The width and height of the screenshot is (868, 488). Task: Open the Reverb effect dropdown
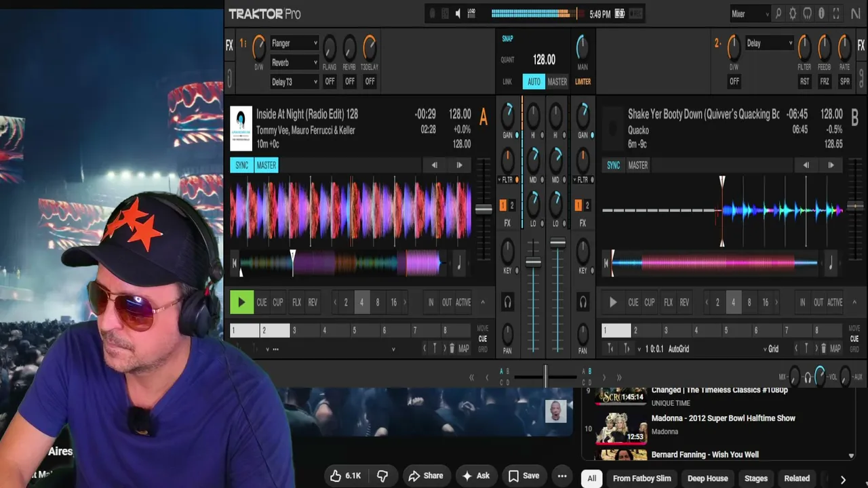[294, 62]
